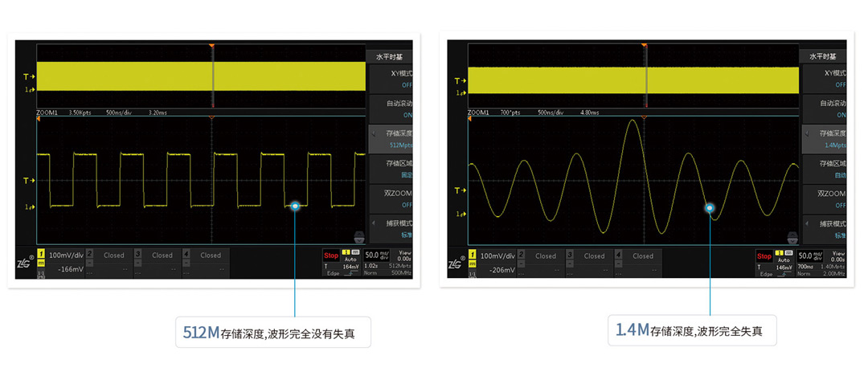Screen dimensions: 868x372
Task: Toggle XY模式 OFF on the left oscilloscope
Action: point(391,79)
